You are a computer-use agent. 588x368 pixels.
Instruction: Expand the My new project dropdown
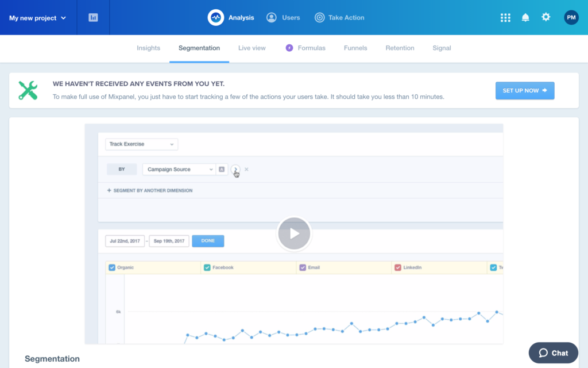click(38, 18)
